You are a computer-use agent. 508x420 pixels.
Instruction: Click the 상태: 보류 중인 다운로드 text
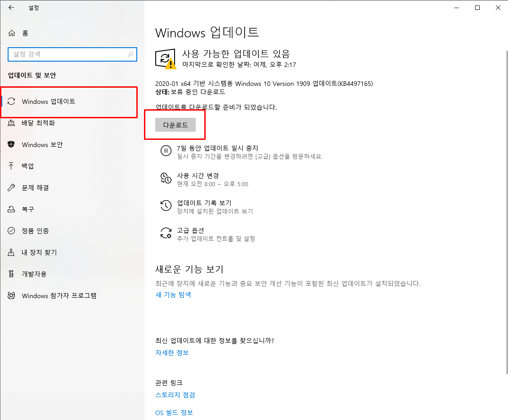190,92
